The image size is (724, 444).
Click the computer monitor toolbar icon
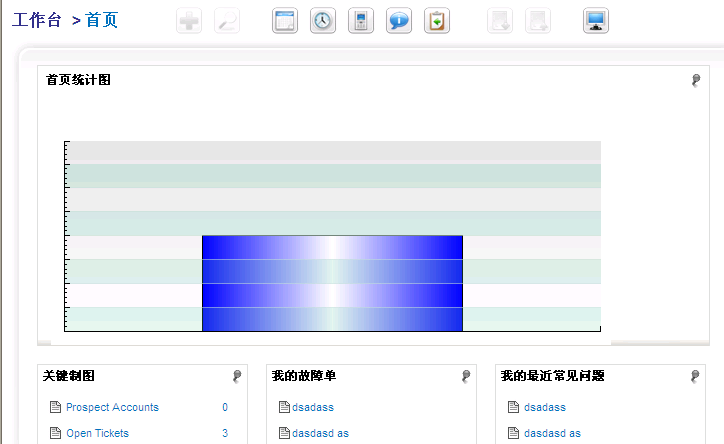click(x=597, y=20)
